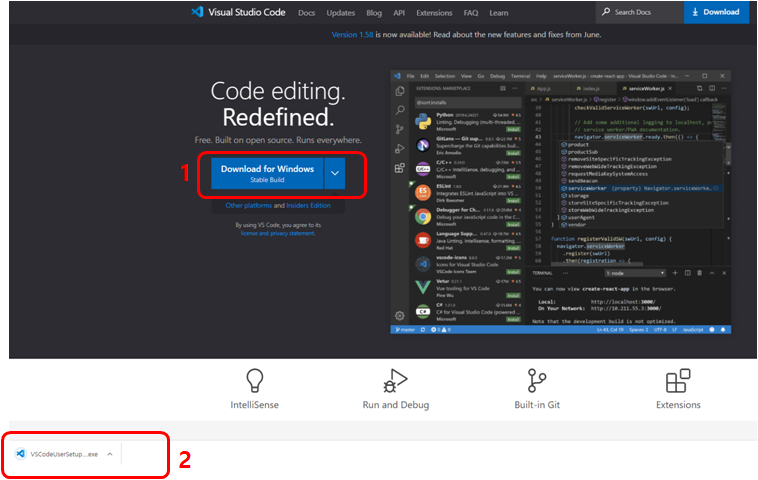The width and height of the screenshot is (758, 480).
Task: Click the VSCodeUserSetup file icon in downloads bar
Action: click(x=20, y=454)
